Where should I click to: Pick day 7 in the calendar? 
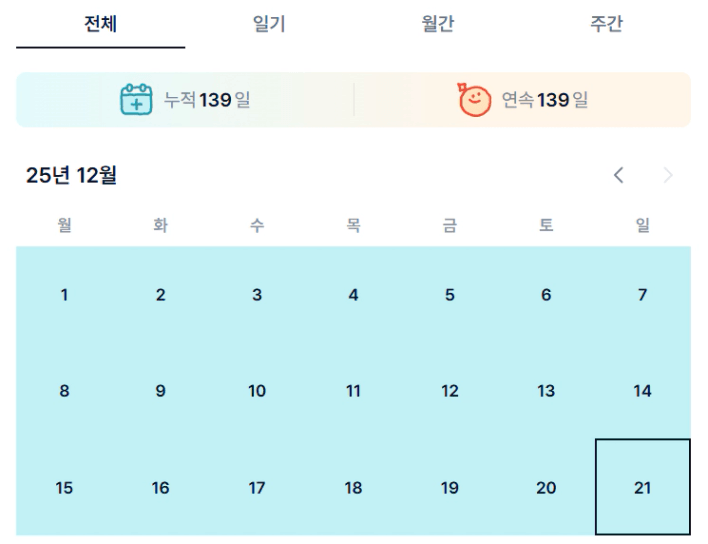[x=642, y=295]
